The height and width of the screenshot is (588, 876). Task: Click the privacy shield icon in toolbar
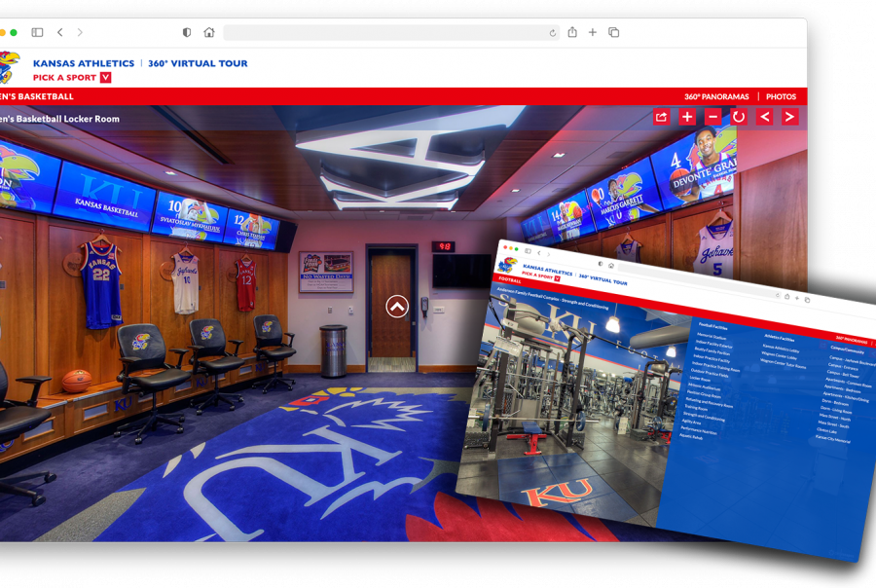tap(187, 32)
